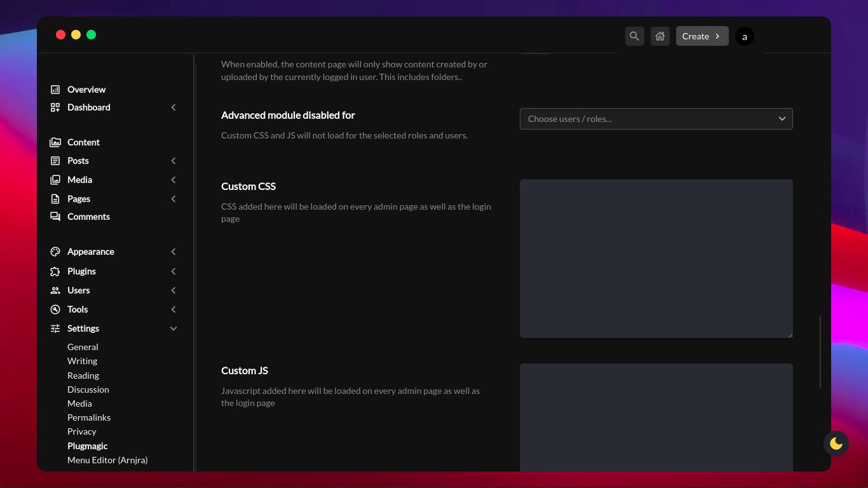Viewport: 868px width, 488px height.
Task: Expand the Users submenu chevron
Action: tap(173, 290)
